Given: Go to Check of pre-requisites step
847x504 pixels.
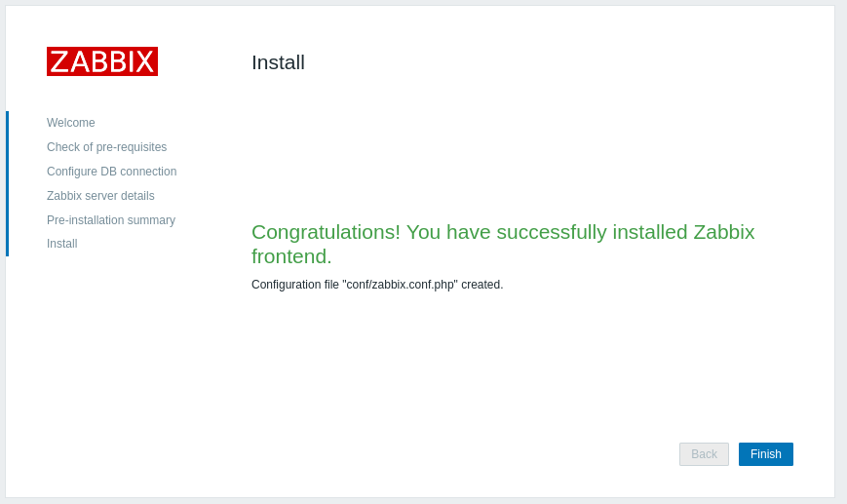Looking at the screenshot, I should pos(106,147).
